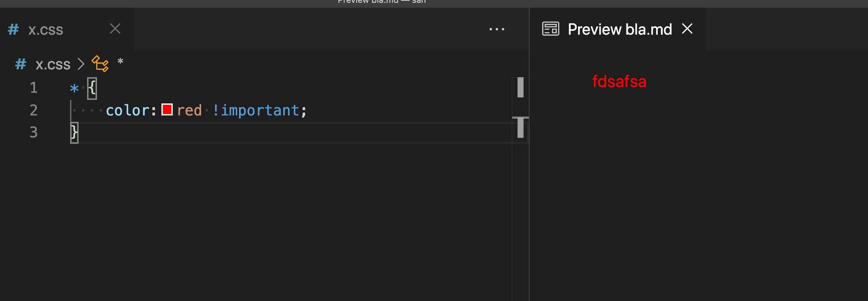This screenshot has width=868, height=301.
Task: Click the fdsafsa text in the preview
Action: pos(619,82)
